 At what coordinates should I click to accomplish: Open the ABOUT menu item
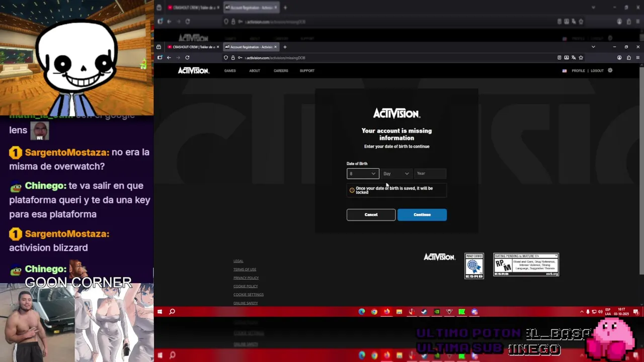point(255,71)
